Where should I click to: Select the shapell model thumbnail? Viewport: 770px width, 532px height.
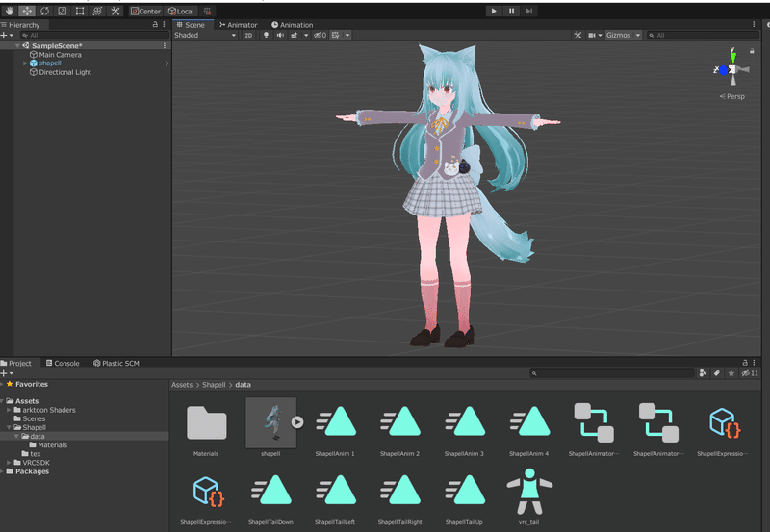(270, 422)
